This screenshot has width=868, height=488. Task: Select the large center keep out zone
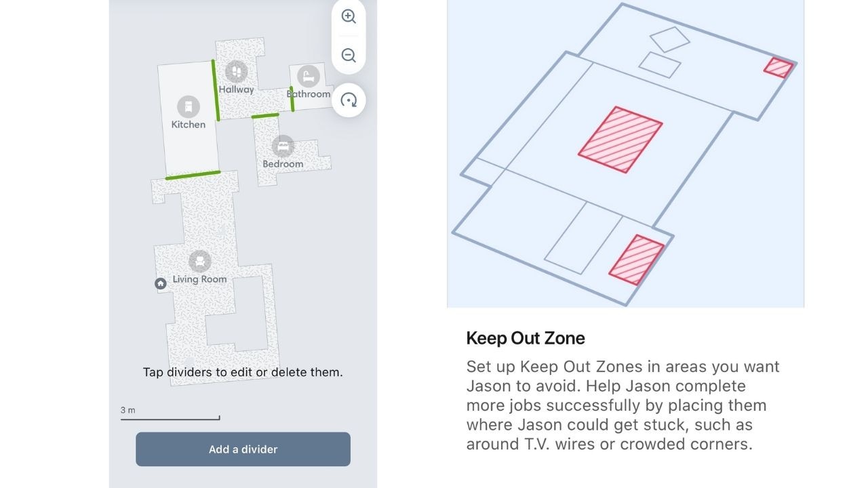click(x=620, y=140)
